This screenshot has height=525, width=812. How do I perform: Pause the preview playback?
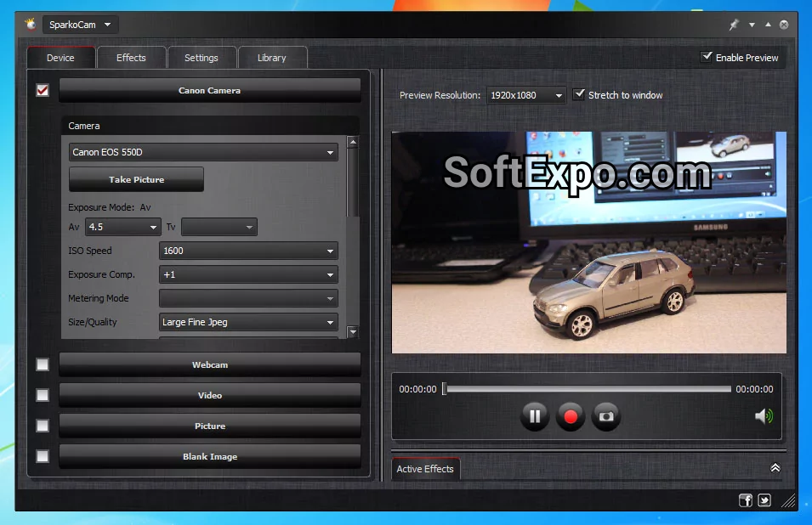coord(535,416)
